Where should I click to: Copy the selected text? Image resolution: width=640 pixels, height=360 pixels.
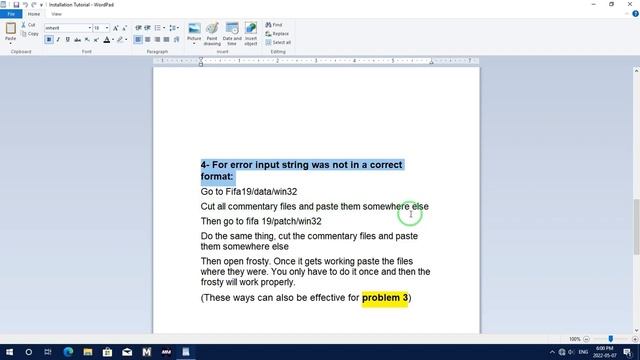(x=30, y=34)
